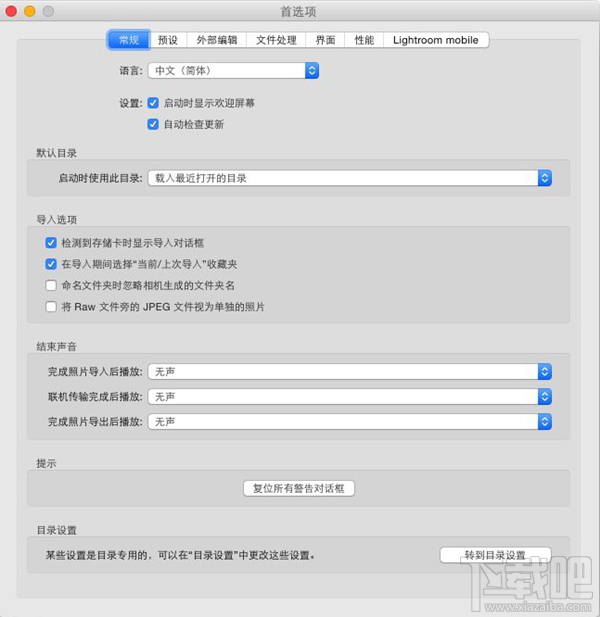Select the 文件处理 tab
Image resolution: width=600 pixels, height=617 pixels.
click(x=276, y=40)
